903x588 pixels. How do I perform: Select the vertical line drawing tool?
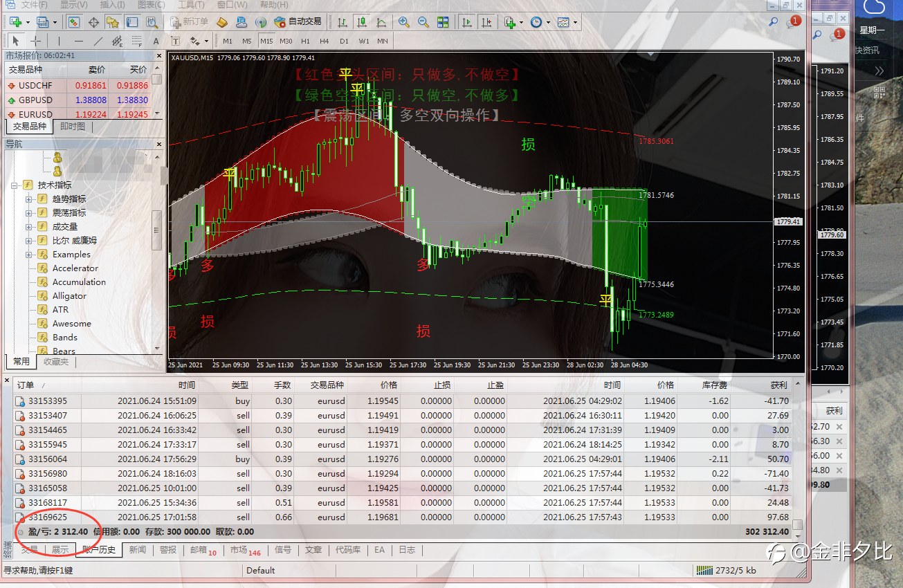coord(59,41)
